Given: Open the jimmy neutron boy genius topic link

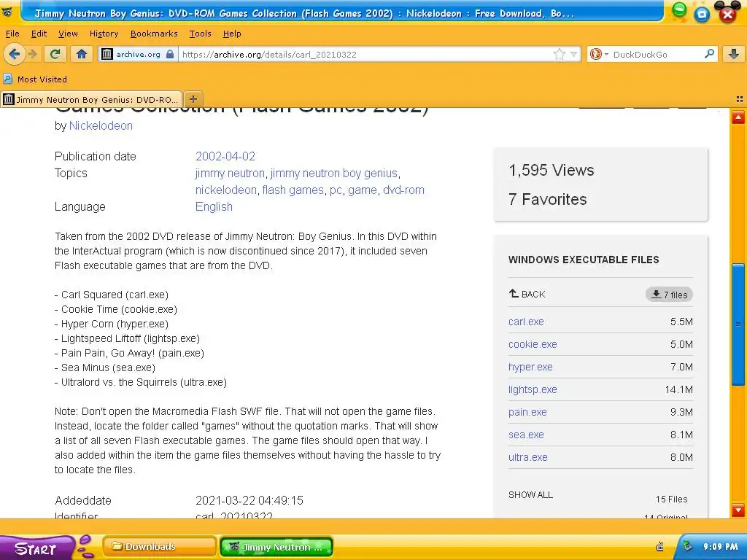Looking at the screenshot, I should [x=333, y=173].
